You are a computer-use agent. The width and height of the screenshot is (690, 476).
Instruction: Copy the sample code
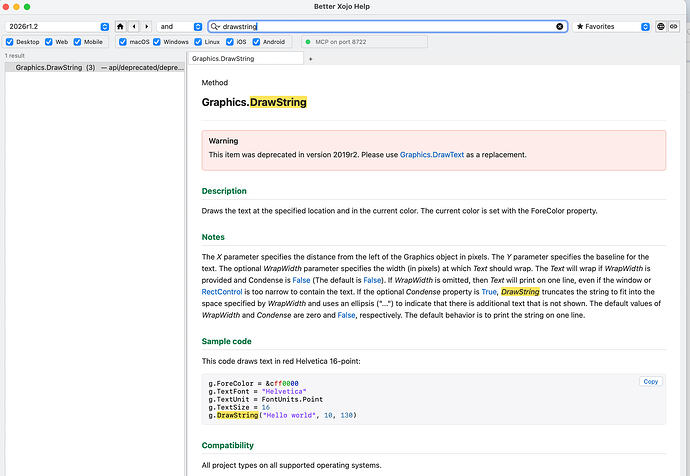click(650, 381)
